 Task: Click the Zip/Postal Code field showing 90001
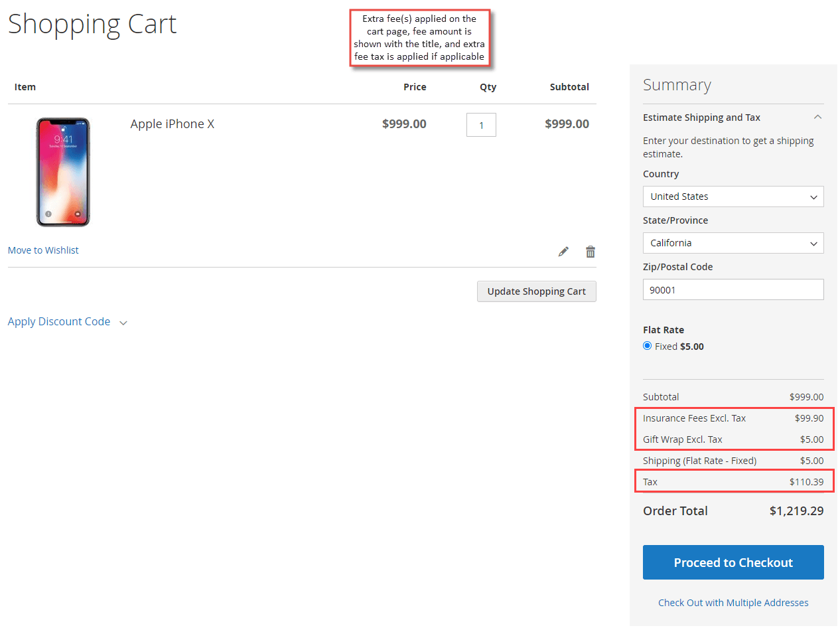tap(733, 289)
